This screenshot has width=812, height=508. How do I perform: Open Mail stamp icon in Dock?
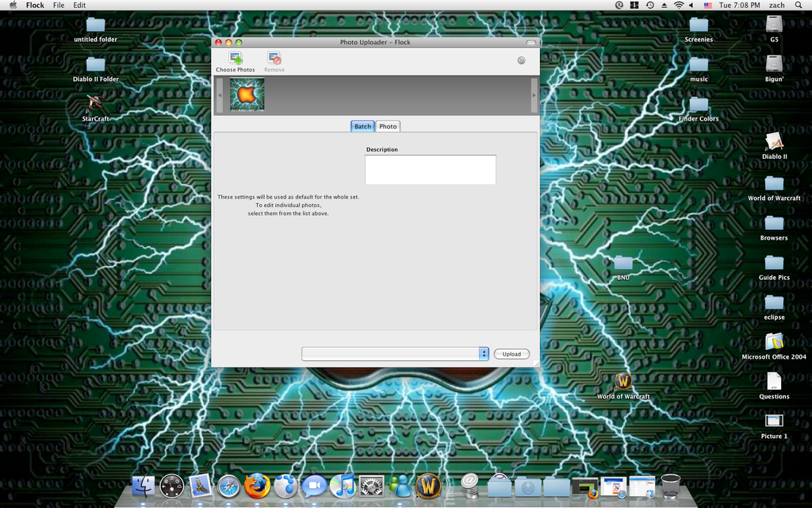[200, 486]
